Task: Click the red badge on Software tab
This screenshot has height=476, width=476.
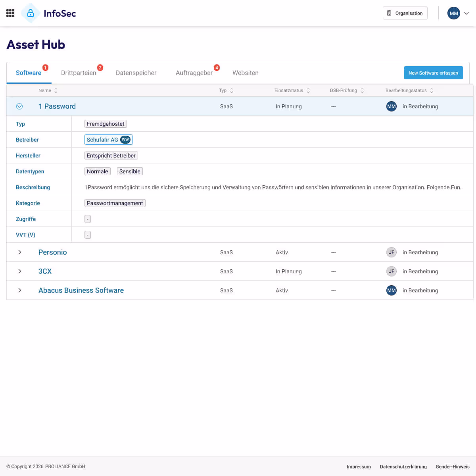Action: (46, 68)
